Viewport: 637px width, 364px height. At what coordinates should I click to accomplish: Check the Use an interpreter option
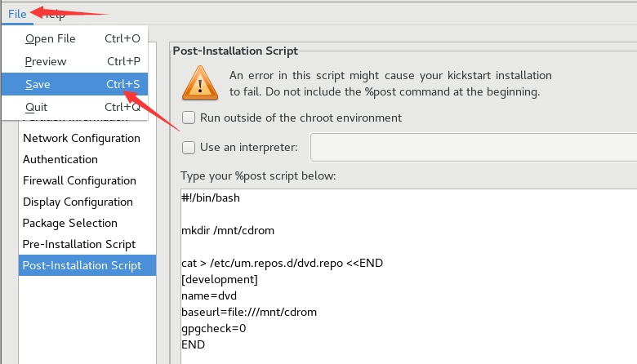pyautogui.click(x=189, y=147)
